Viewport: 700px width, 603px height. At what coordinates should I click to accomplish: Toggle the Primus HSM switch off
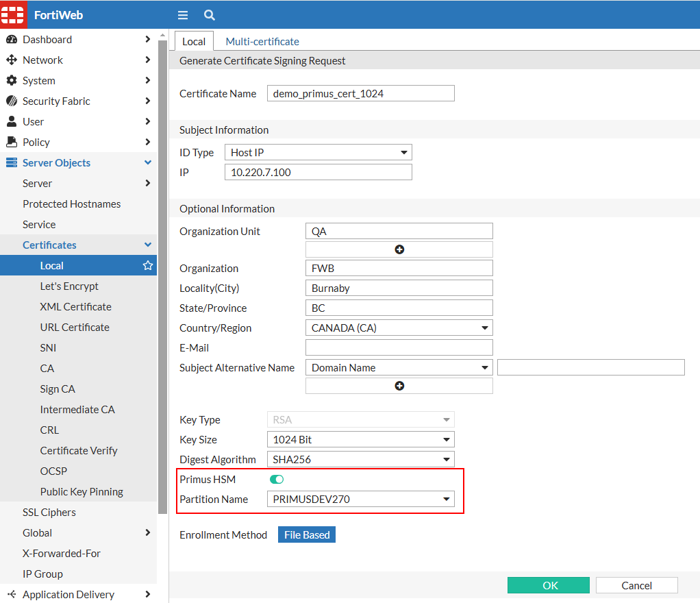(276, 479)
